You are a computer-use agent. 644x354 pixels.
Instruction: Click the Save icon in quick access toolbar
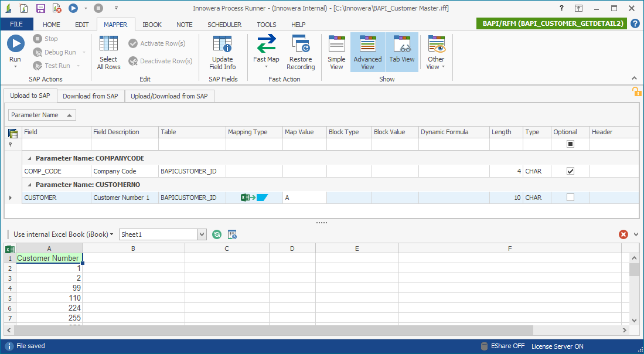coord(39,8)
